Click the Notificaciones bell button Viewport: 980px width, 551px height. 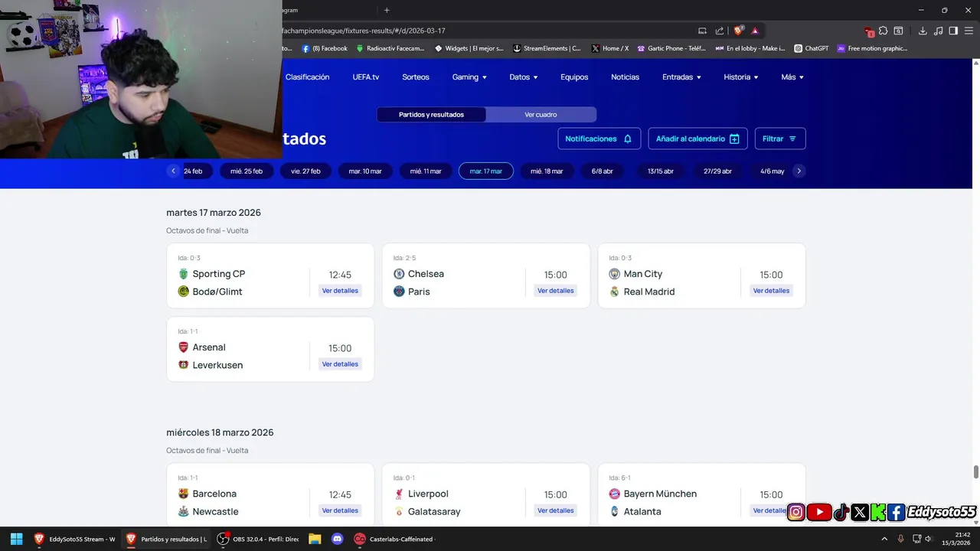[599, 139]
